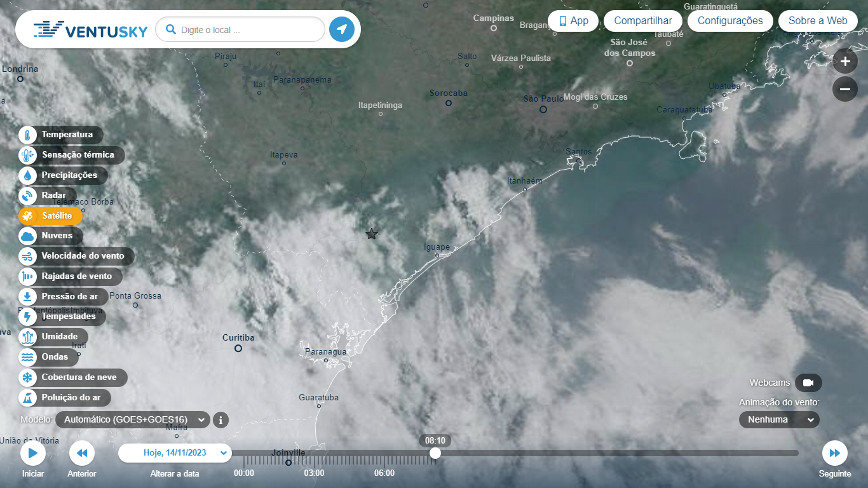
Task: Focus the Digite o local search field
Action: tap(240, 29)
